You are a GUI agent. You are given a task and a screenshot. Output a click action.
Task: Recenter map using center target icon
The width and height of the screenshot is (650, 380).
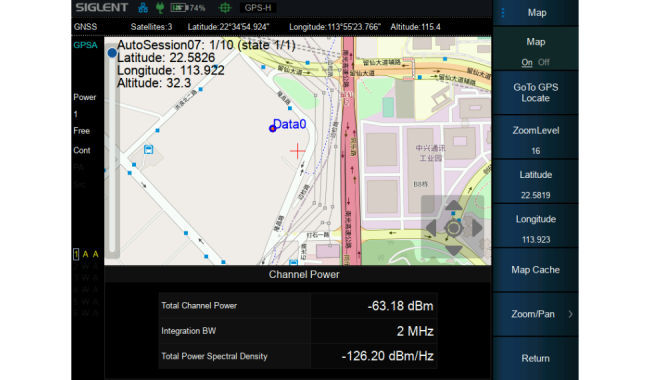pyautogui.click(x=453, y=228)
